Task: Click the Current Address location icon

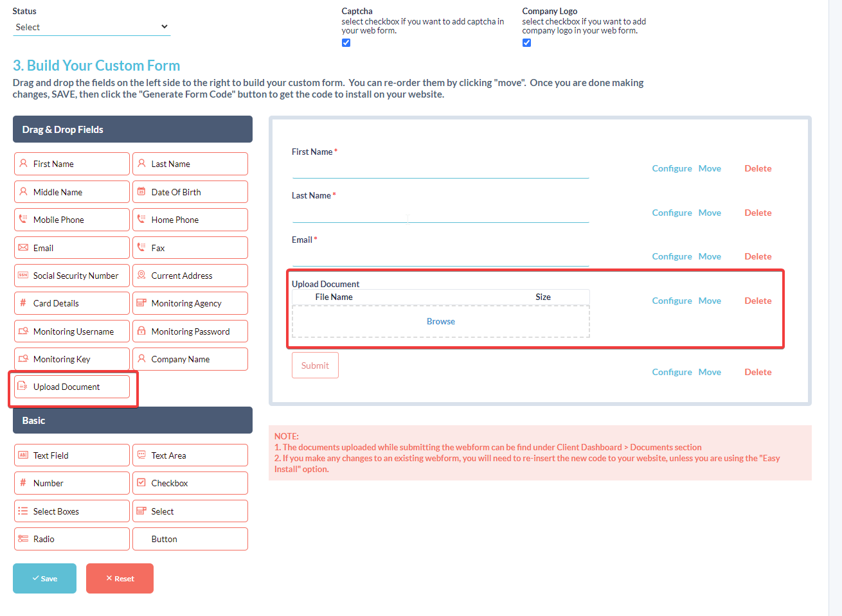Action: pos(141,276)
